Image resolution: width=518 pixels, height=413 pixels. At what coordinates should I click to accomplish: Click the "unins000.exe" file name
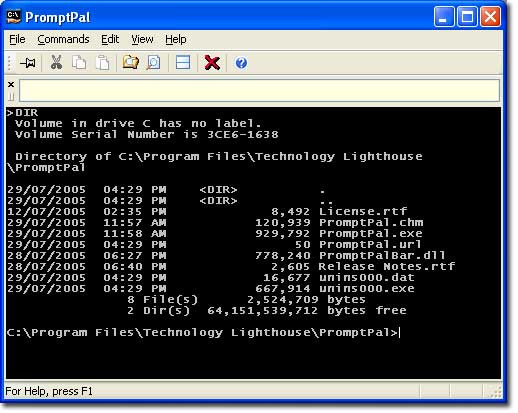pos(367,288)
